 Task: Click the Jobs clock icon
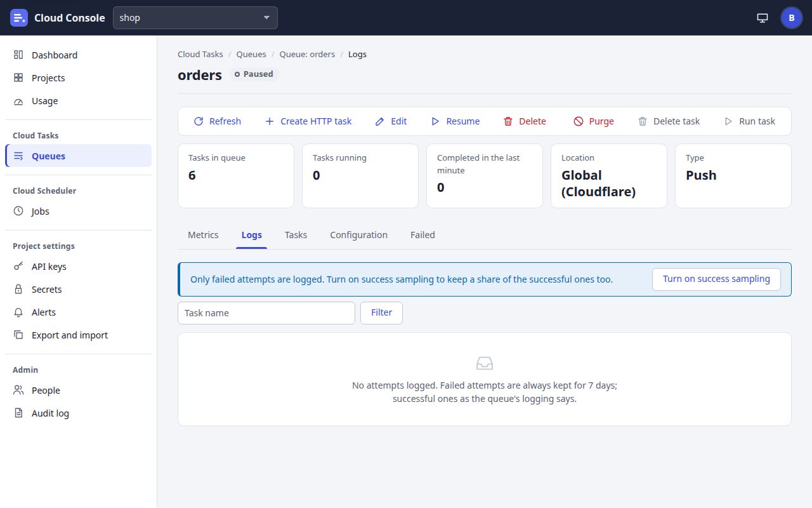[18, 211]
